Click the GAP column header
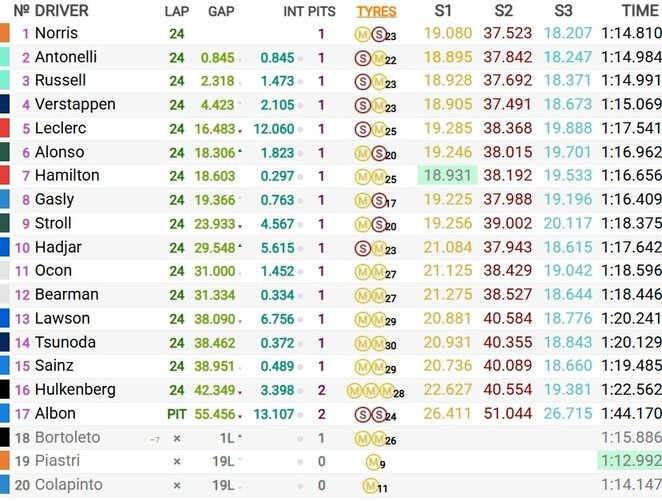 221,12
